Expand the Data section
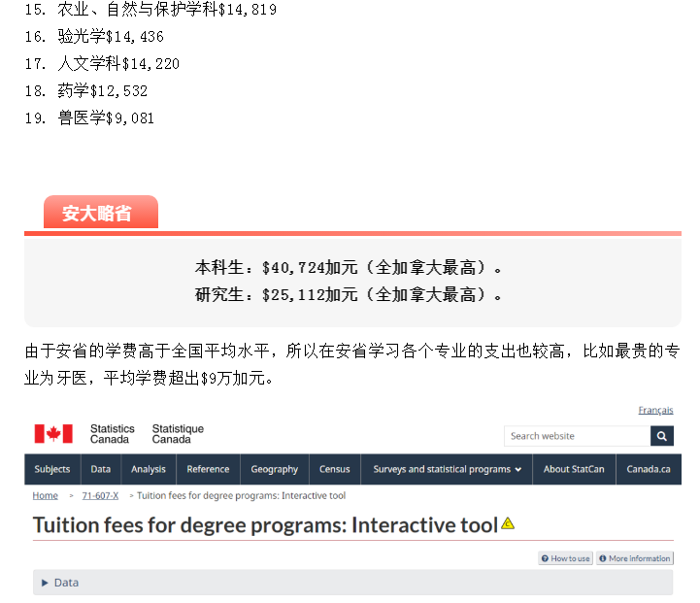Image resolution: width=700 pixels, height=603 pixels. pyautogui.click(x=60, y=583)
